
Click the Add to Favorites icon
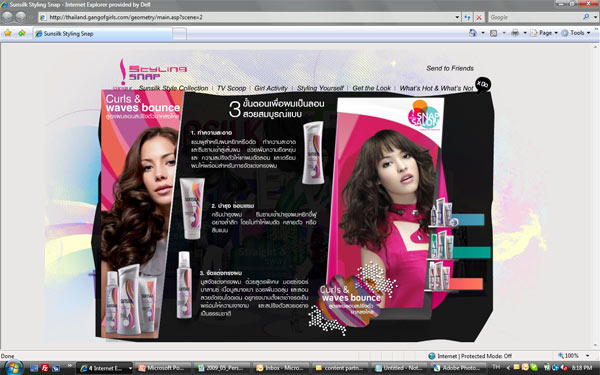21,33
